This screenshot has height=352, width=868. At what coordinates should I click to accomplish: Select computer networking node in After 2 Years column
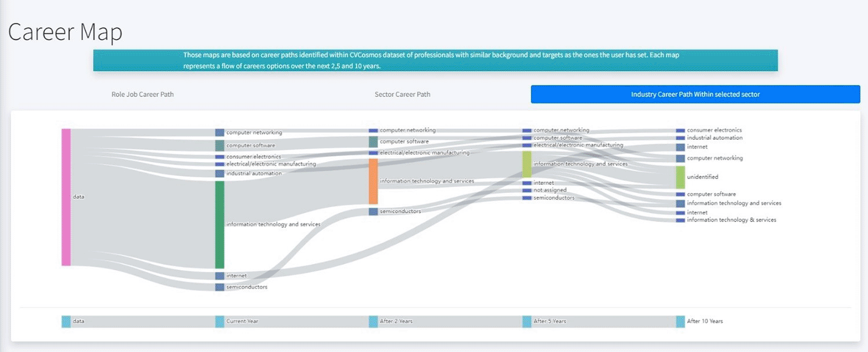pyautogui.click(x=373, y=130)
